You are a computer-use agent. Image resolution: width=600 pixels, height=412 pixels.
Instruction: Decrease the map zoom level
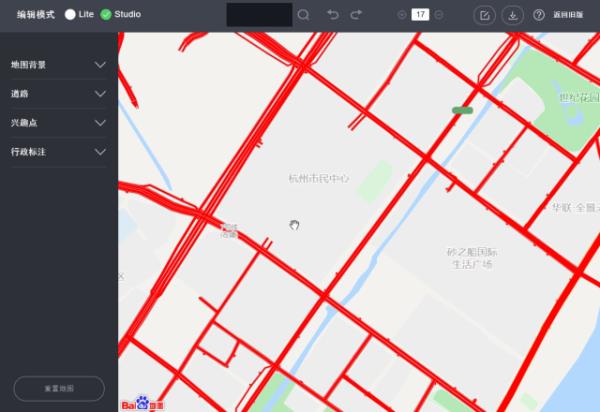439,15
